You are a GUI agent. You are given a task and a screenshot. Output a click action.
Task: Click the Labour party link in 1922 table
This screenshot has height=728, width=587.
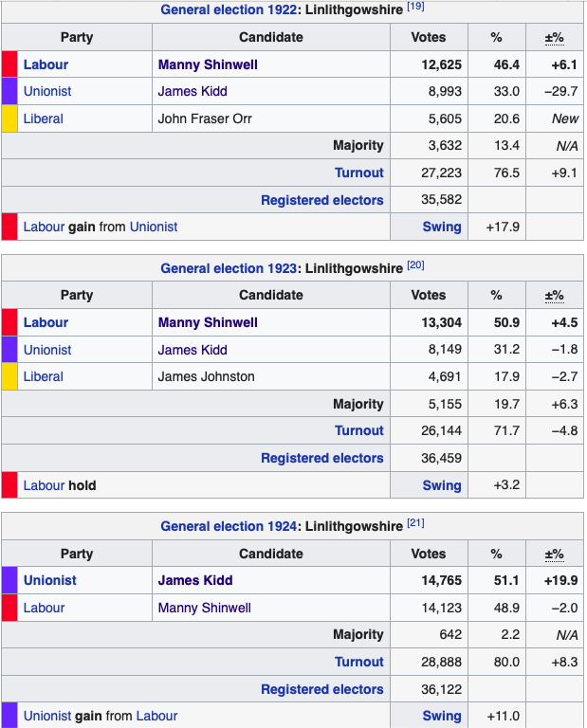(46, 64)
